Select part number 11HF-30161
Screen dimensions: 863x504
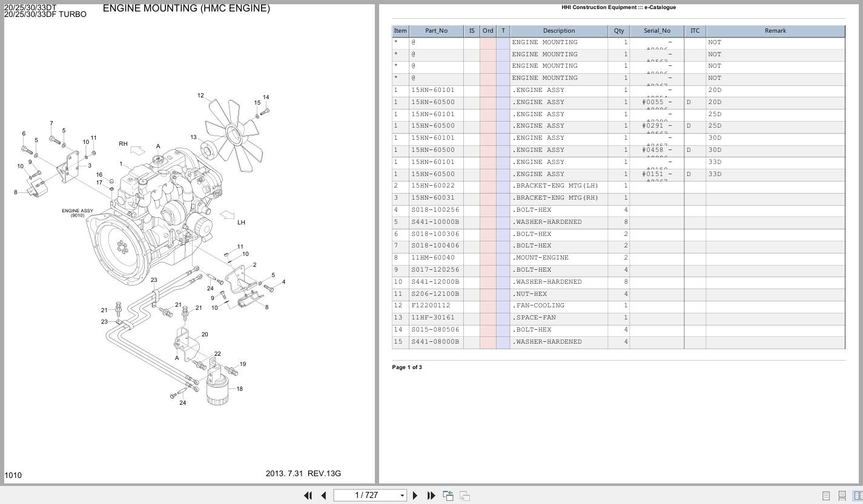coord(433,318)
